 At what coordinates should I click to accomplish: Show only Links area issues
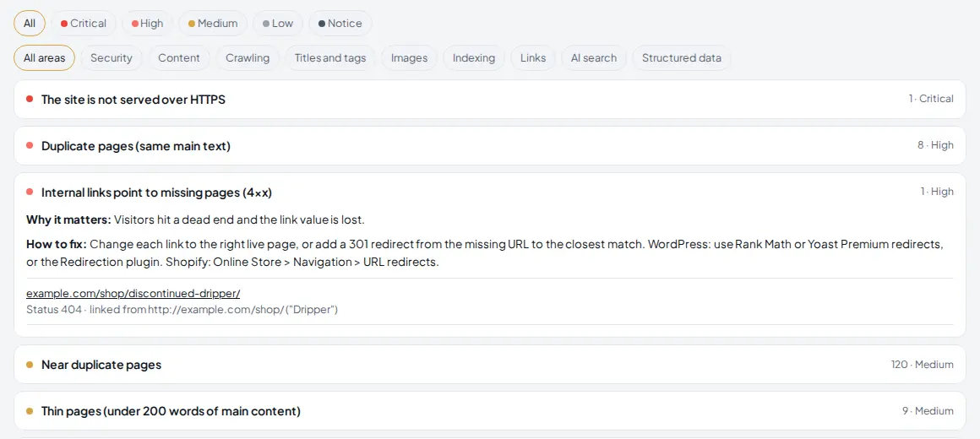click(x=532, y=58)
